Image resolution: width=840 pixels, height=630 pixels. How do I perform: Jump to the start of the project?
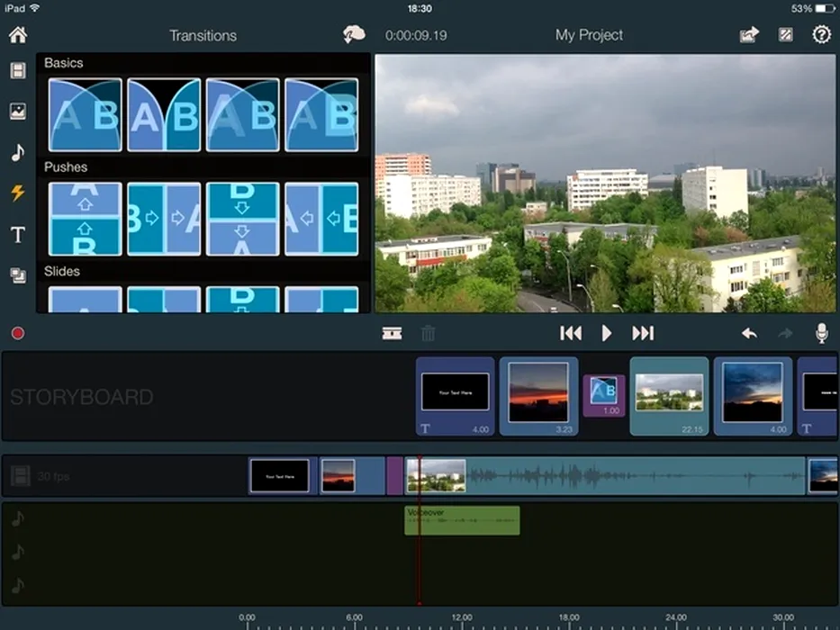pyautogui.click(x=571, y=333)
